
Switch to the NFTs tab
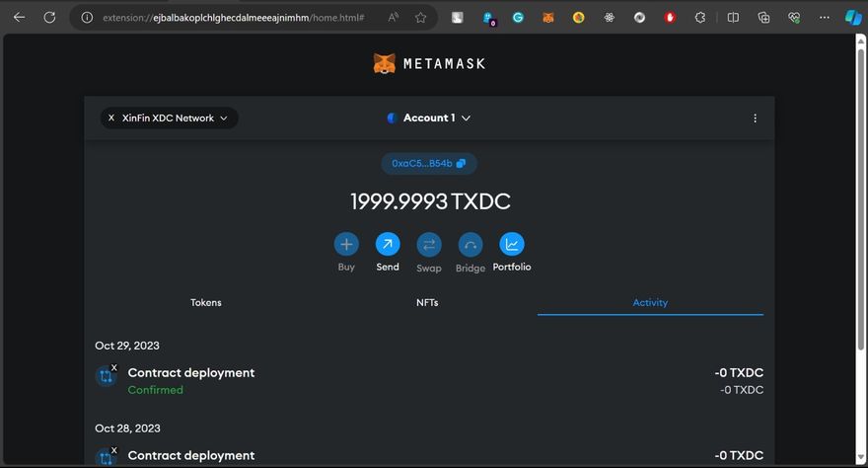click(x=427, y=302)
